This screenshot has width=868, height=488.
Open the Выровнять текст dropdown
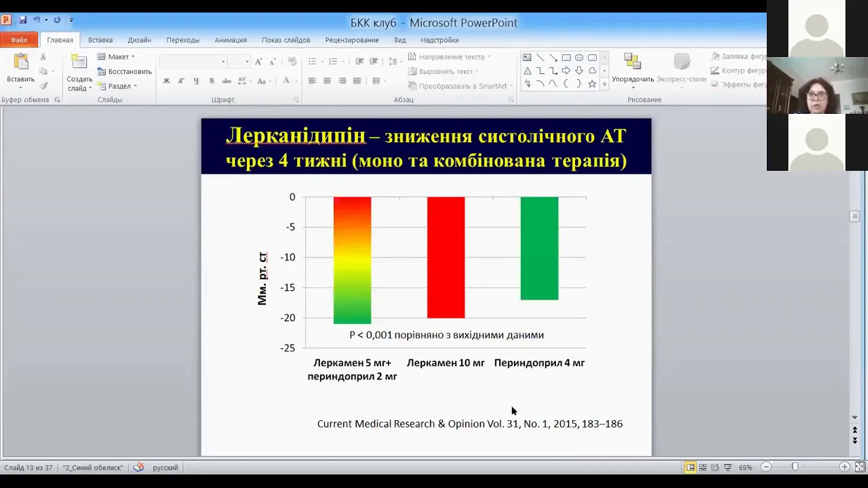point(443,71)
